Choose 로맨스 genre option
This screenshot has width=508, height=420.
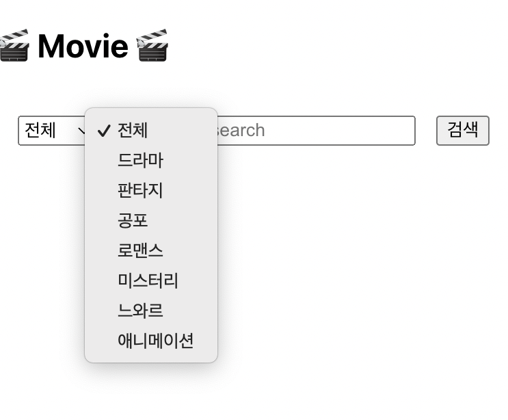[x=151, y=250]
